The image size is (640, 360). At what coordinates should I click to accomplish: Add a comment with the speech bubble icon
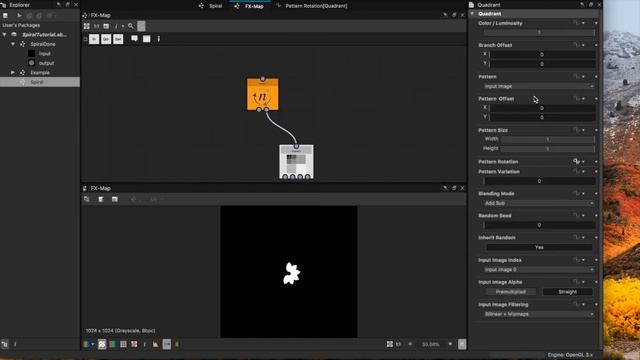coord(134,39)
